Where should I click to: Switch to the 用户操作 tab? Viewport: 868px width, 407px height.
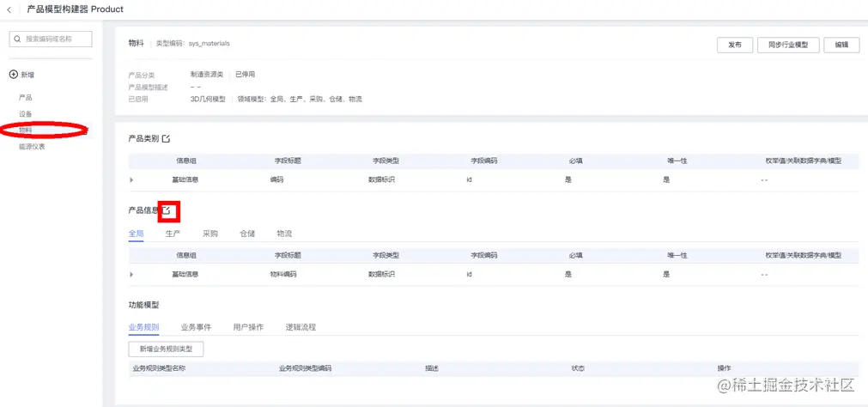[x=248, y=327]
